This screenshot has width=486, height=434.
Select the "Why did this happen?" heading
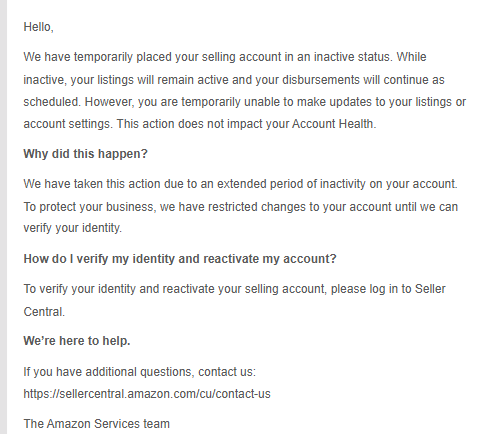pyautogui.click(x=85, y=154)
